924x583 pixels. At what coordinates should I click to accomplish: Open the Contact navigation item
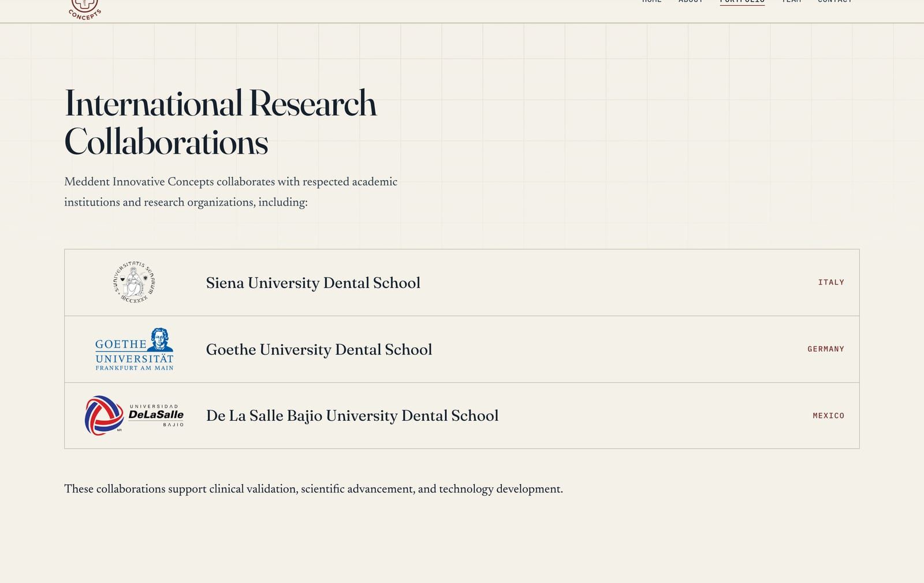834,2
